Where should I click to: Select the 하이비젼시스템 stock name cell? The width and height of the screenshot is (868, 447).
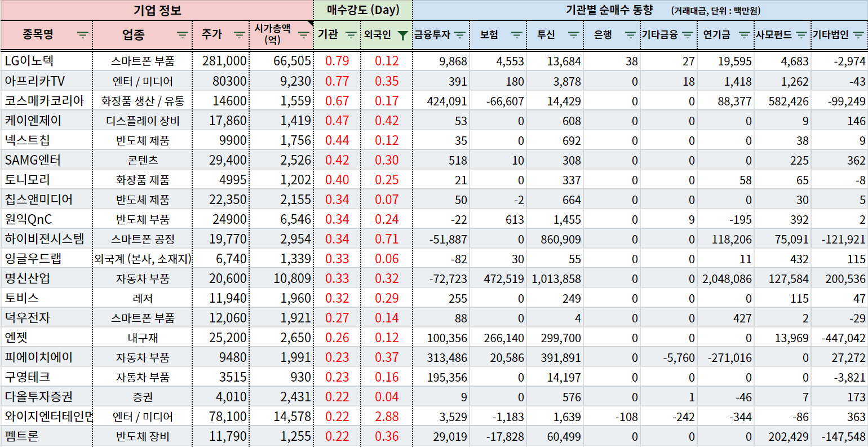tap(46, 239)
